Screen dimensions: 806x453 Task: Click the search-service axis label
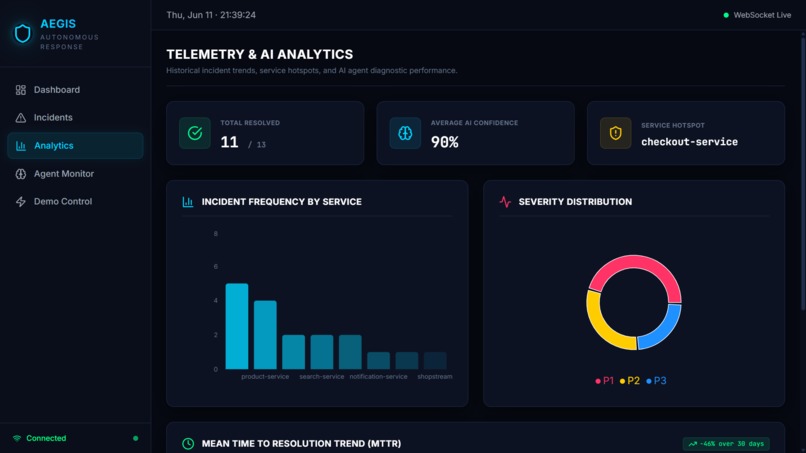point(322,376)
